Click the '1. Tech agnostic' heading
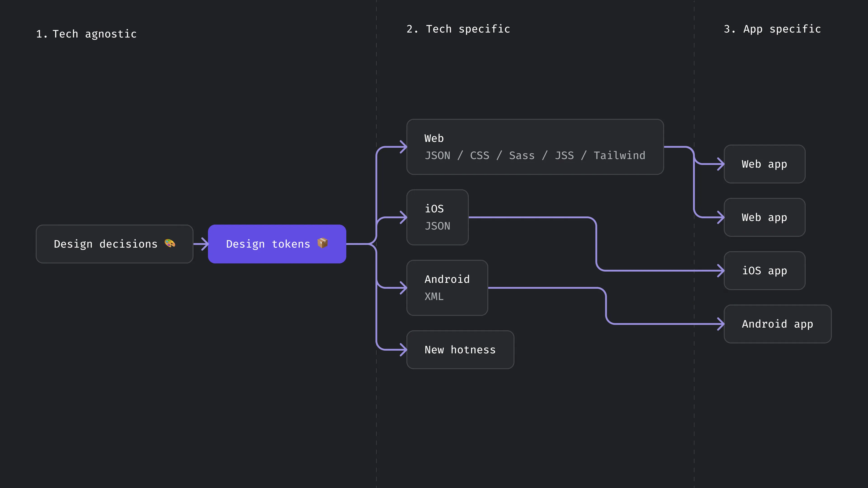 [x=86, y=34]
